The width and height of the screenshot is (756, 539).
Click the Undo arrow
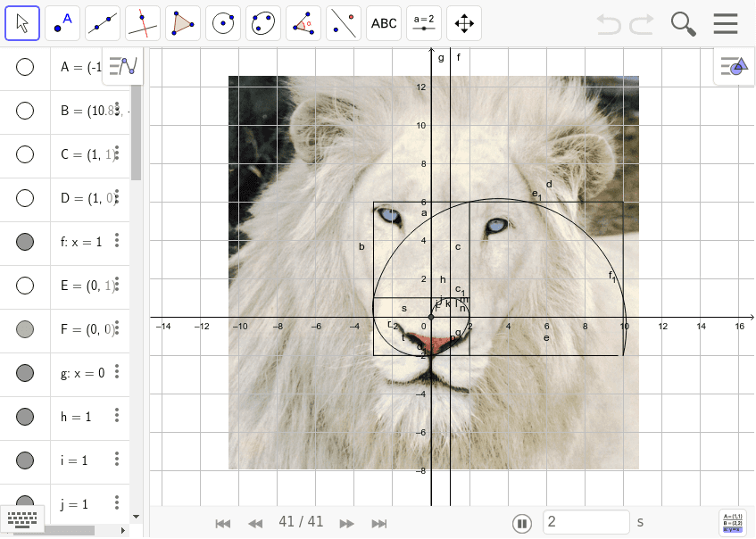click(609, 23)
